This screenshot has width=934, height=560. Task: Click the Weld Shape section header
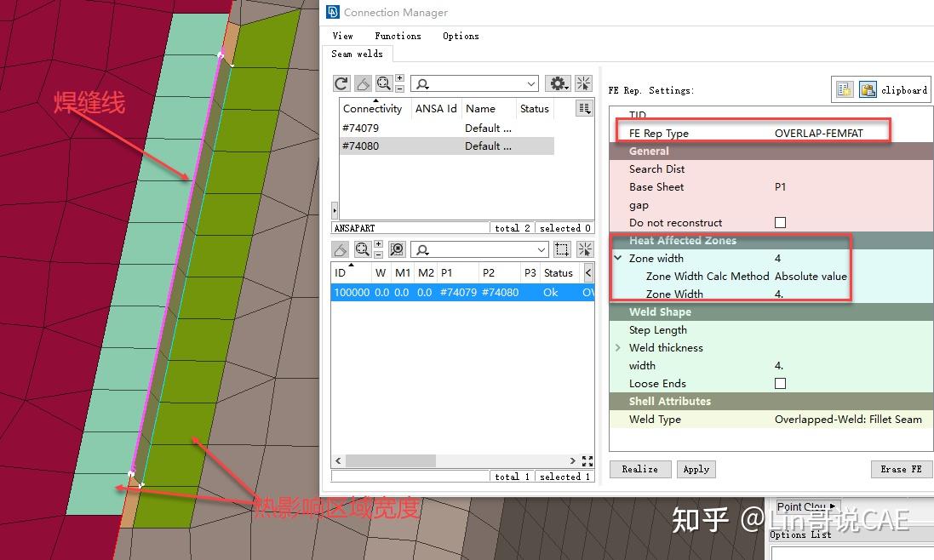[771, 311]
